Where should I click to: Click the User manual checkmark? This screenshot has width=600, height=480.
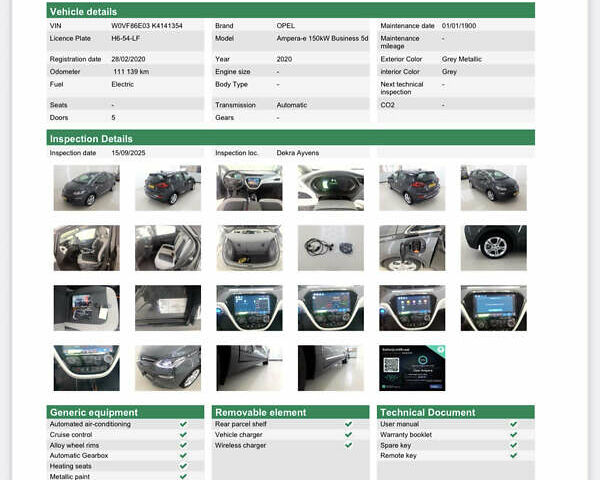coord(513,424)
